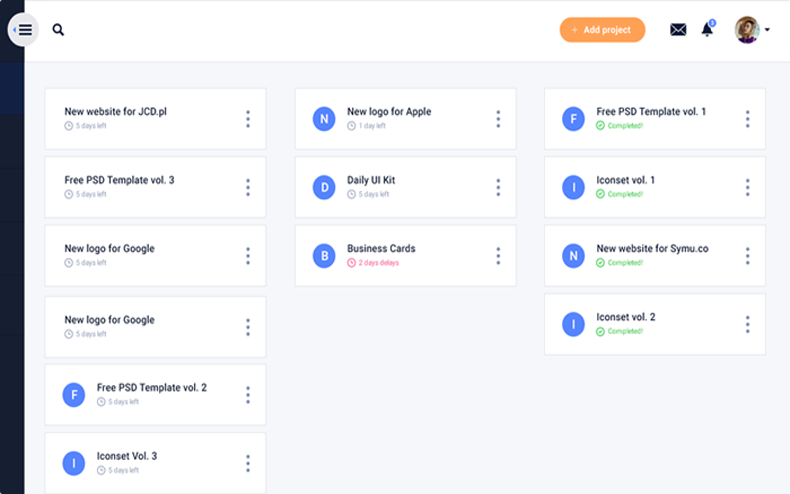Toggle the hamburger sidebar menu
Image resolution: width=790 pixels, height=494 pixels.
tap(23, 30)
